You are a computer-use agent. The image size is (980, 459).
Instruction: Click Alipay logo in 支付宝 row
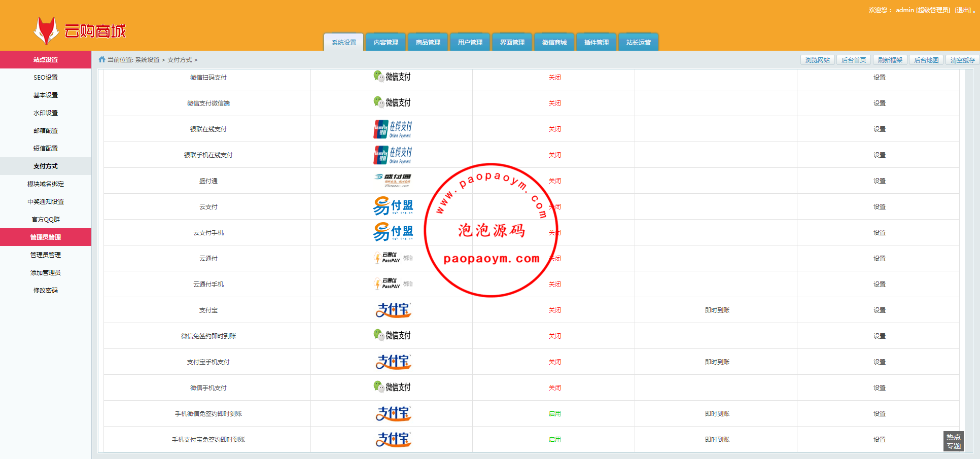point(393,310)
